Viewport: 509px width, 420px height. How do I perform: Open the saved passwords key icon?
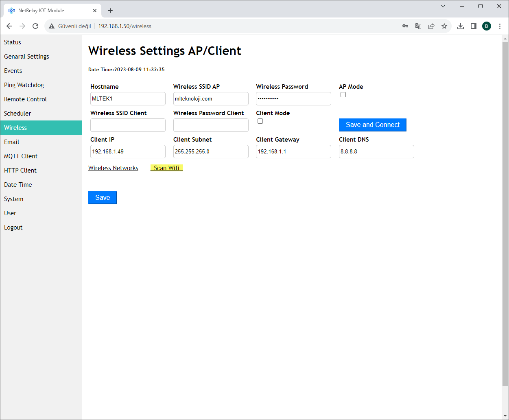405,26
